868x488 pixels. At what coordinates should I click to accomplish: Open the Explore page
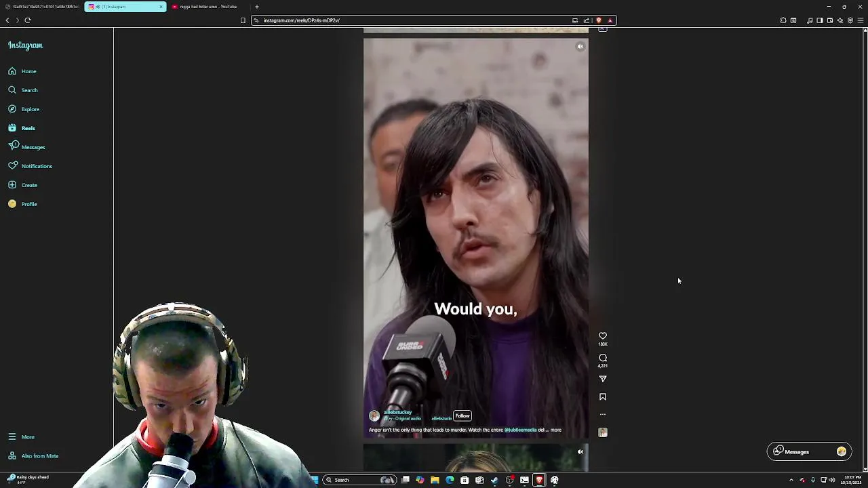pyautogui.click(x=24, y=109)
